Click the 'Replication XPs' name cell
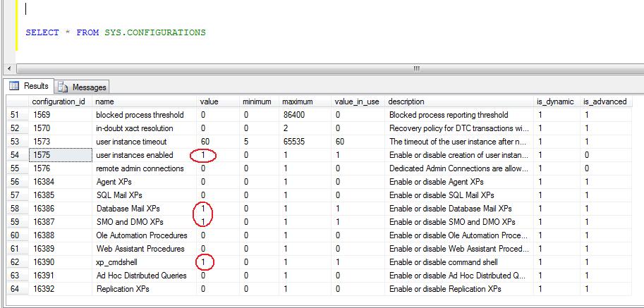 click(145, 289)
